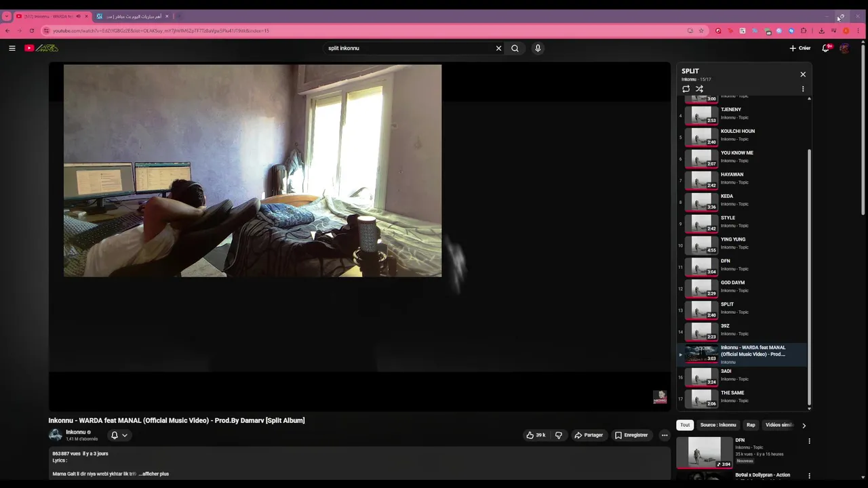Open the Inkonnu channel name link
The height and width of the screenshot is (488, 868).
tap(76, 432)
